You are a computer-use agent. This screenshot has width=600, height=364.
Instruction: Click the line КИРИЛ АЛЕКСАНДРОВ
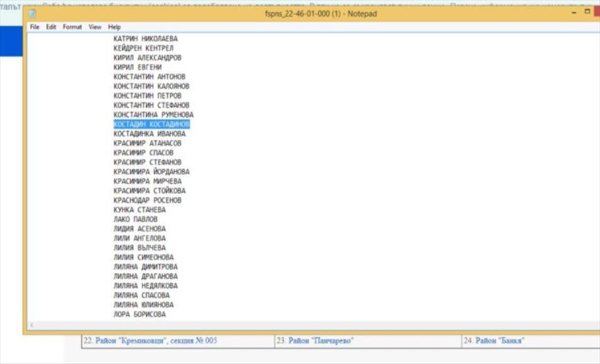(148, 58)
